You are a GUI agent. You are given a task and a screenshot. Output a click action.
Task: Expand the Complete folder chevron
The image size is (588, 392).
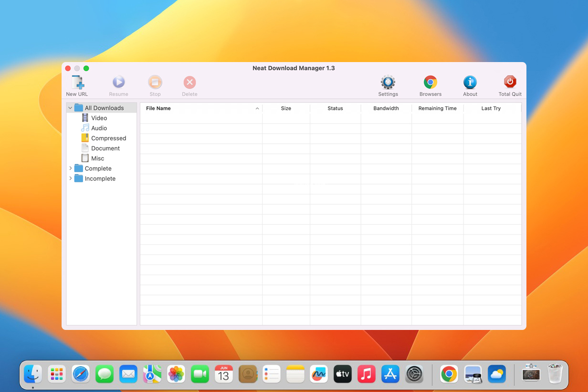point(70,169)
